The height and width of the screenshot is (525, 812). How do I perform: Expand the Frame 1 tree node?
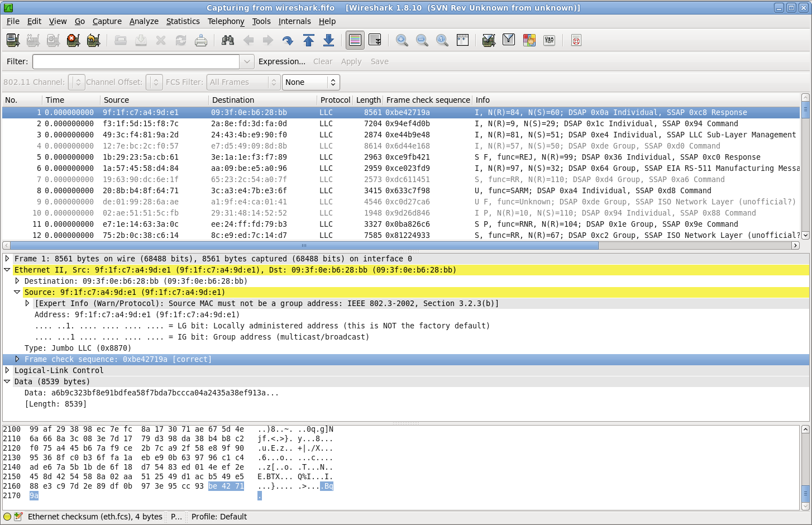pos(7,259)
